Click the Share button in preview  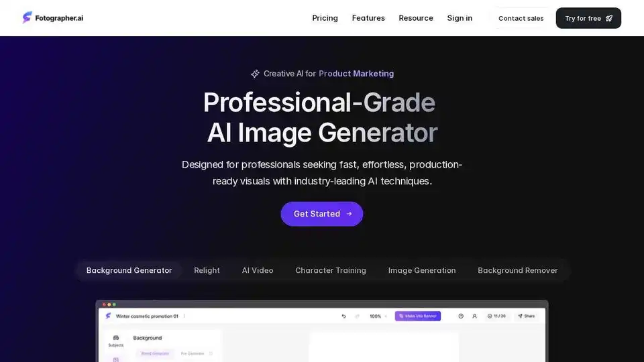coord(527,316)
